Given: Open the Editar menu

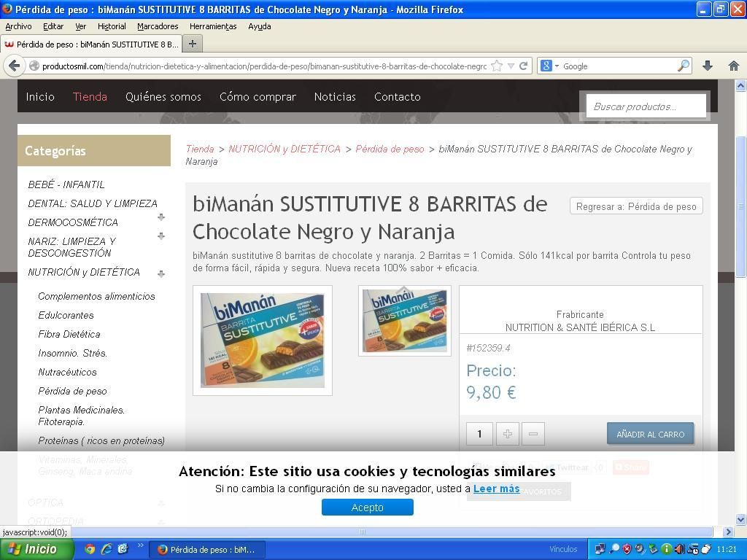Looking at the screenshot, I should point(53,27).
